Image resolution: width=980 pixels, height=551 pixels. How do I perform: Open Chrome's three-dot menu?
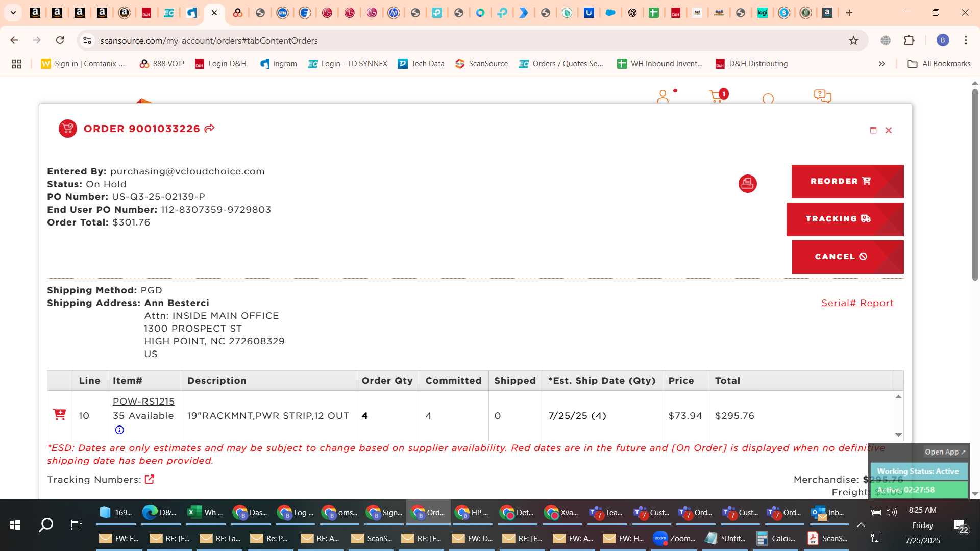pyautogui.click(x=966, y=40)
